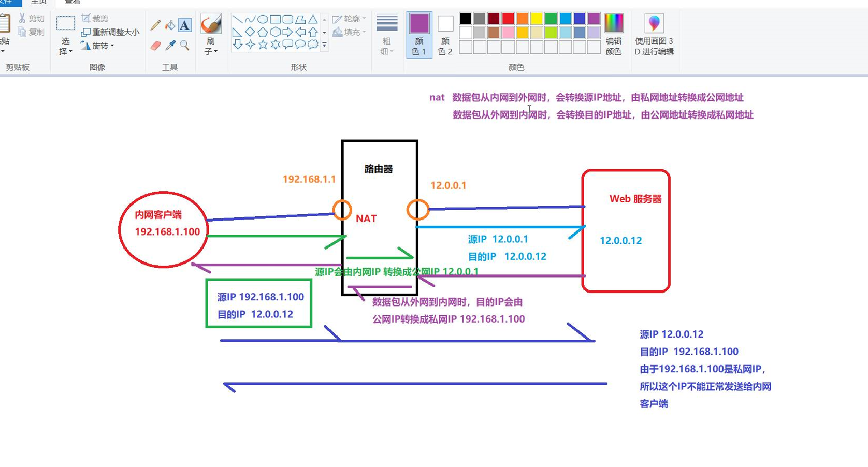Choose the Right triangle shape
Image resolution: width=868 pixels, height=467 pixels.
click(x=237, y=32)
